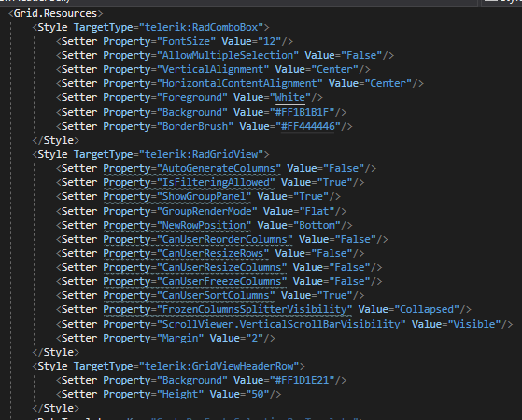Click the Margin property name
The width and height of the screenshot is (522, 420).
180,338
